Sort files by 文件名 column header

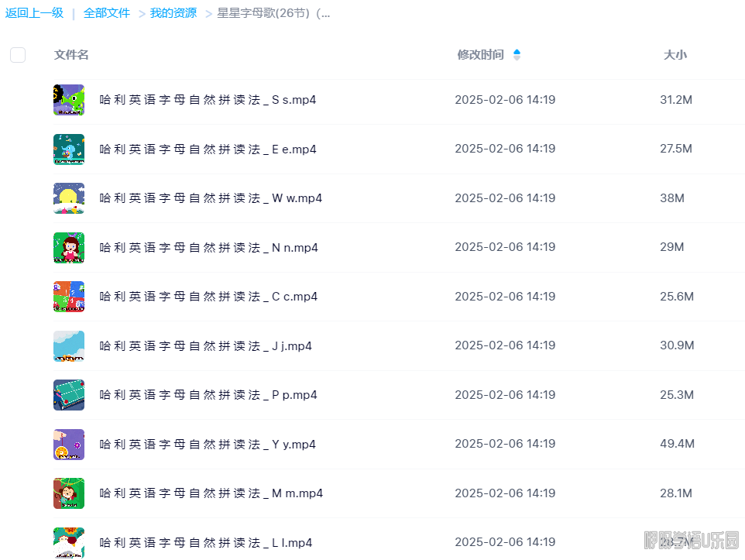point(71,55)
